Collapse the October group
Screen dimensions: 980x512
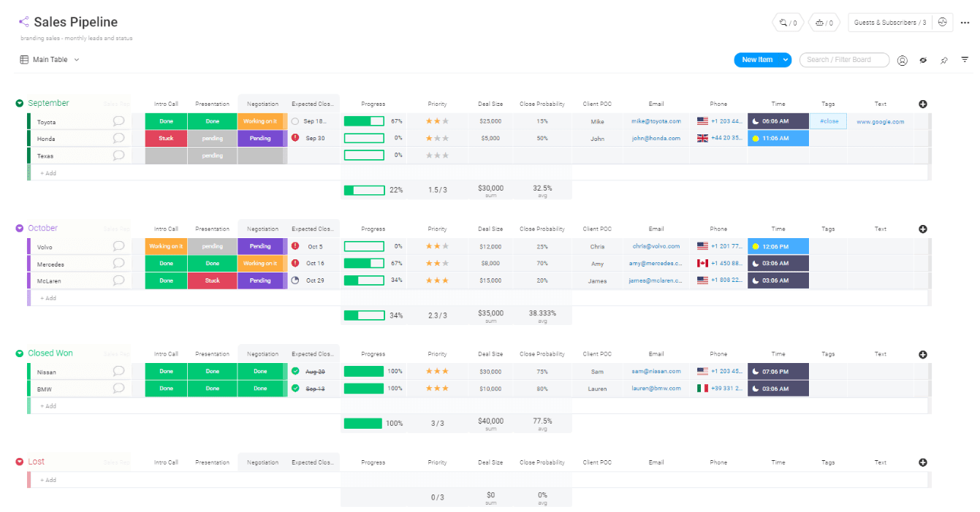(20, 228)
